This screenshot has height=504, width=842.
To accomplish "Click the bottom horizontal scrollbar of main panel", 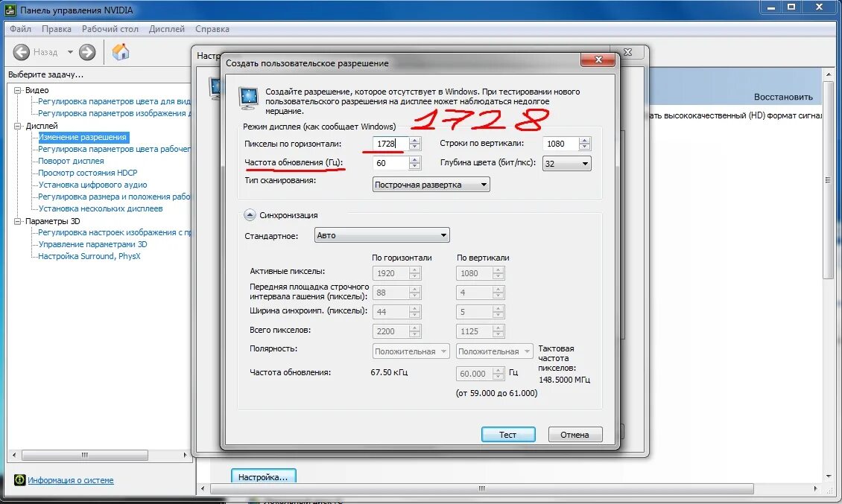I will click(481, 488).
